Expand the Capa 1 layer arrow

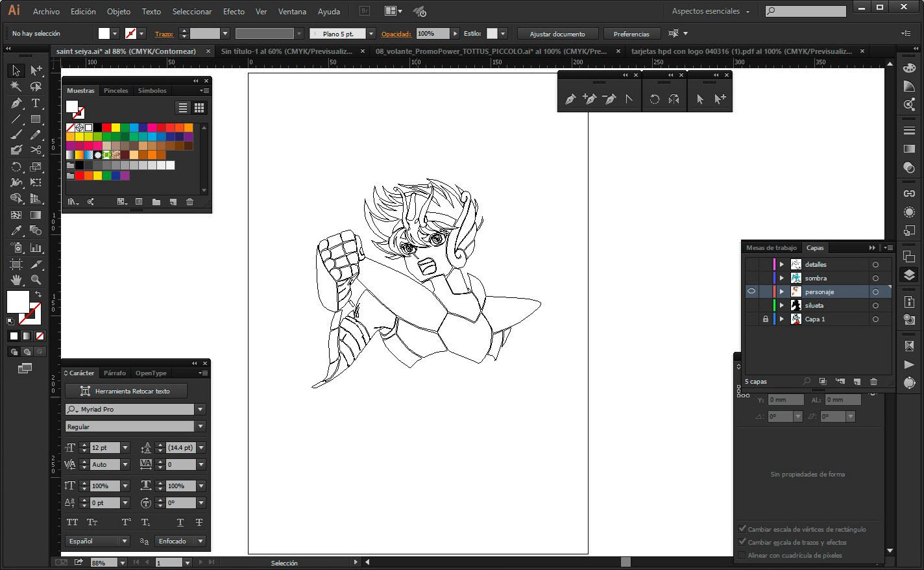782,319
